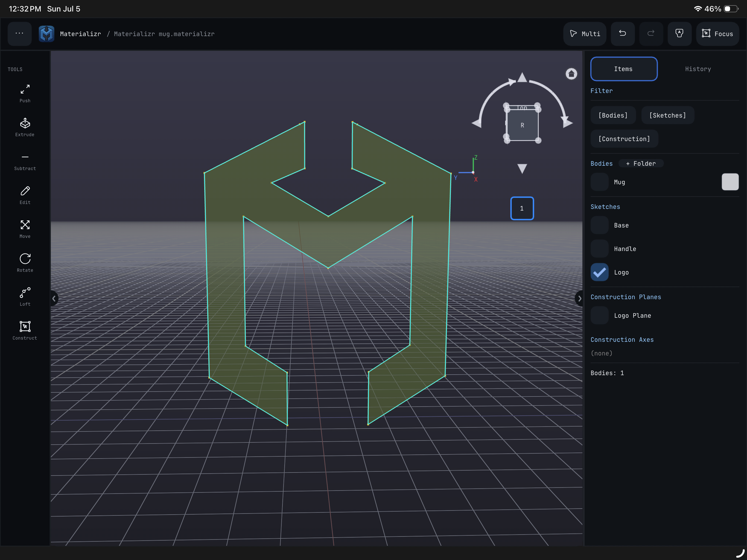The height and width of the screenshot is (560, 747).
Task: Toggle the Handle sketch checkbox
Action: [599, 249]
